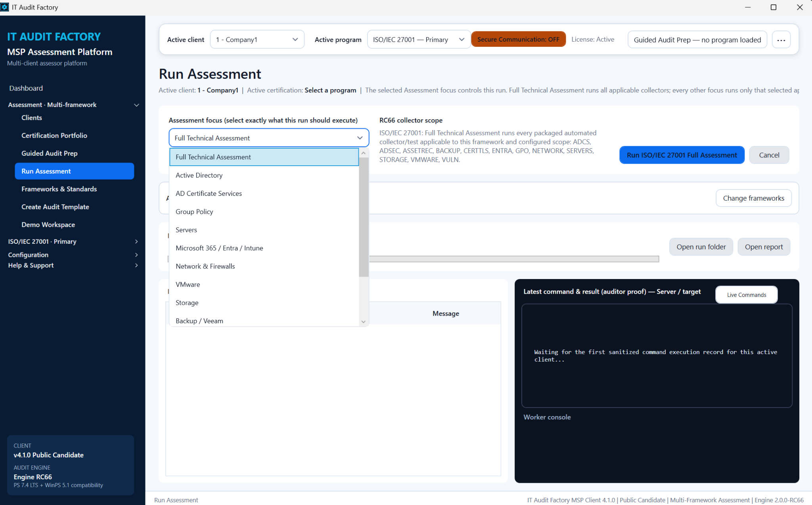Choose Network & Firewalls option

point(264,266)
